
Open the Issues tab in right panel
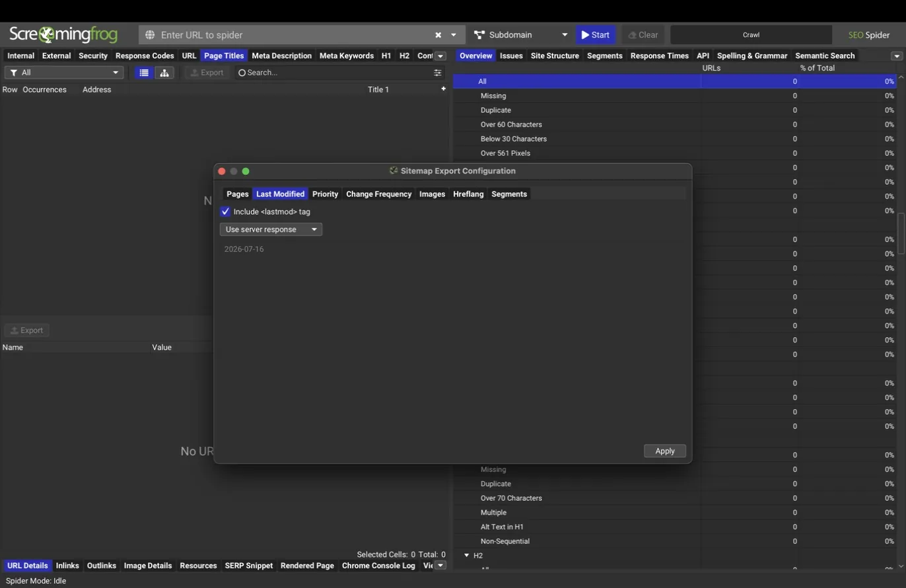[511, 56]
